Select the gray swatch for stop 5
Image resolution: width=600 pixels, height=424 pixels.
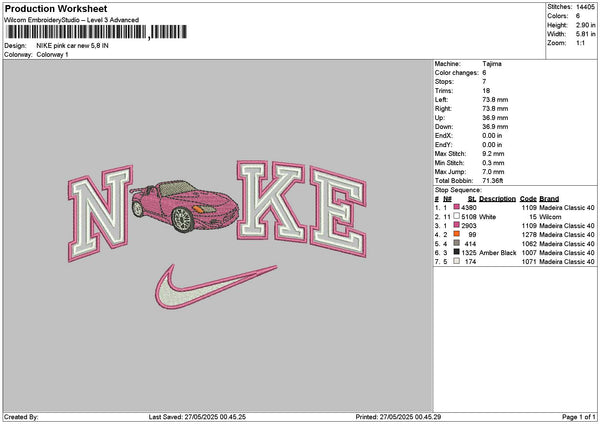458,244
